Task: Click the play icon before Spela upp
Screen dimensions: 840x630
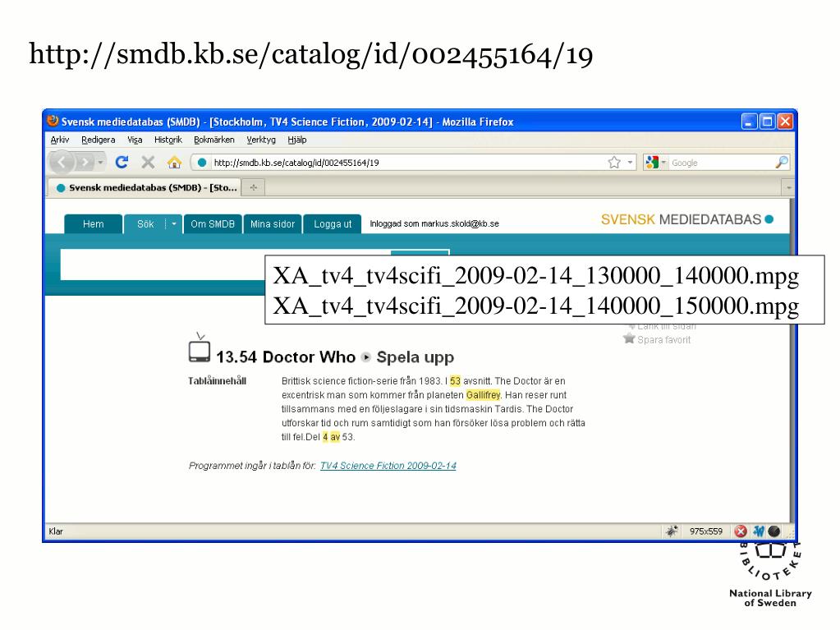Action: 366,356
